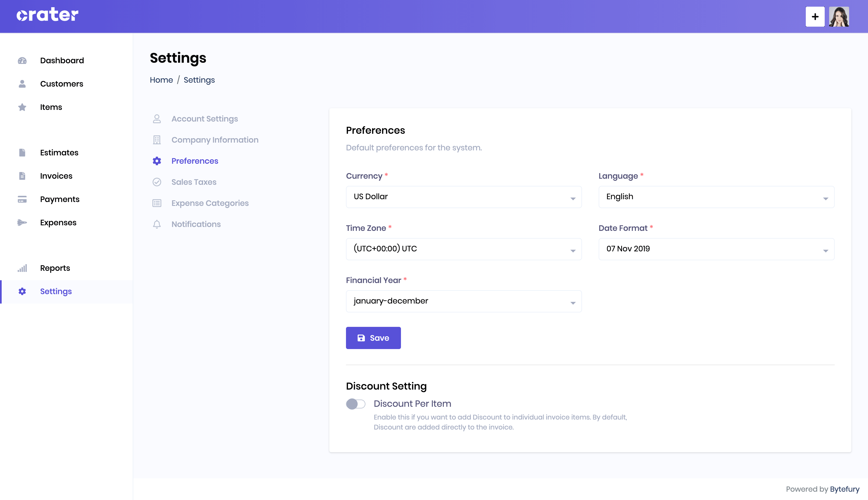Click the Save preferences button
The width and height of the screenshot is (868, 500).
[x=373, y=338]
